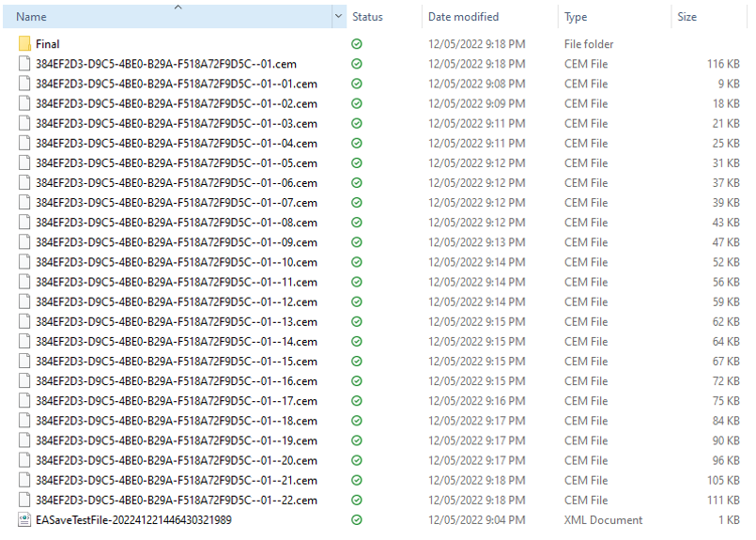Click the XML icon of EASaveTestFile
Image resolution: width=756 pixels, height=540 pixels.
click(x=24, y=520)
